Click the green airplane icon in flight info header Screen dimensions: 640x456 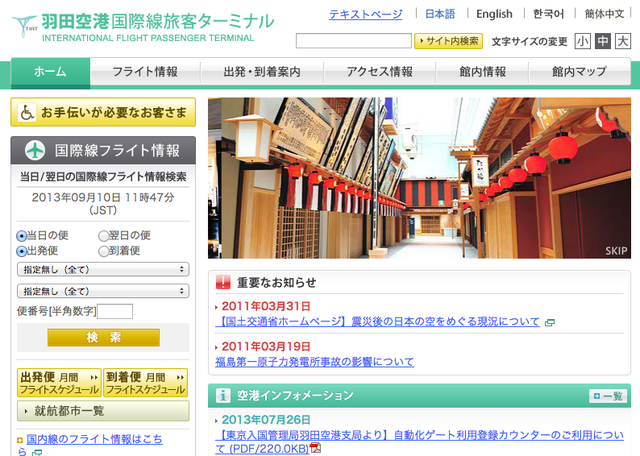[x=35, y=150]
